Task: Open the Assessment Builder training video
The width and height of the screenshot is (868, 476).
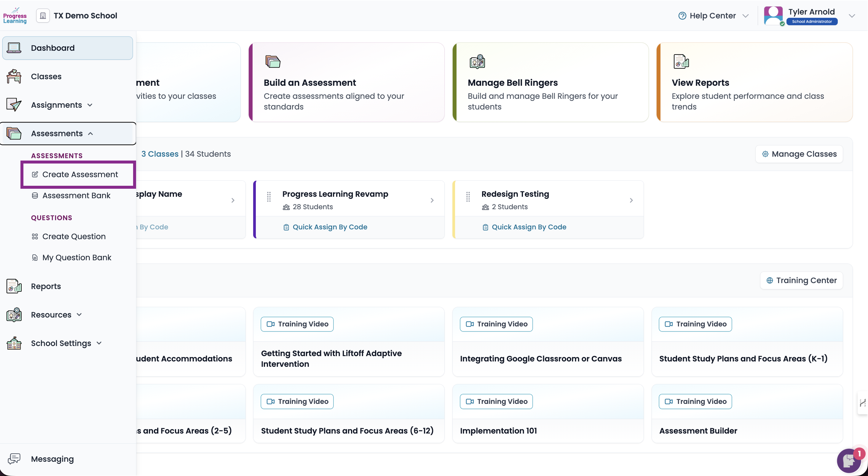Action: click(x=747, y=414)
